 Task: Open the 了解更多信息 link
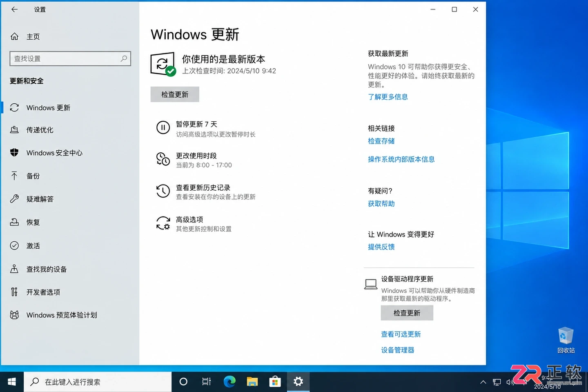388,97
